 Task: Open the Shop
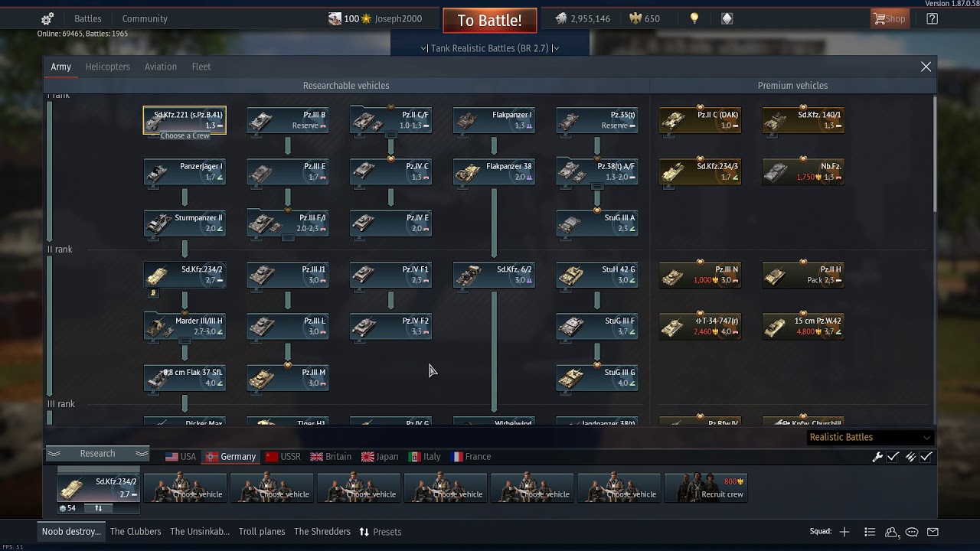[890, 18]
